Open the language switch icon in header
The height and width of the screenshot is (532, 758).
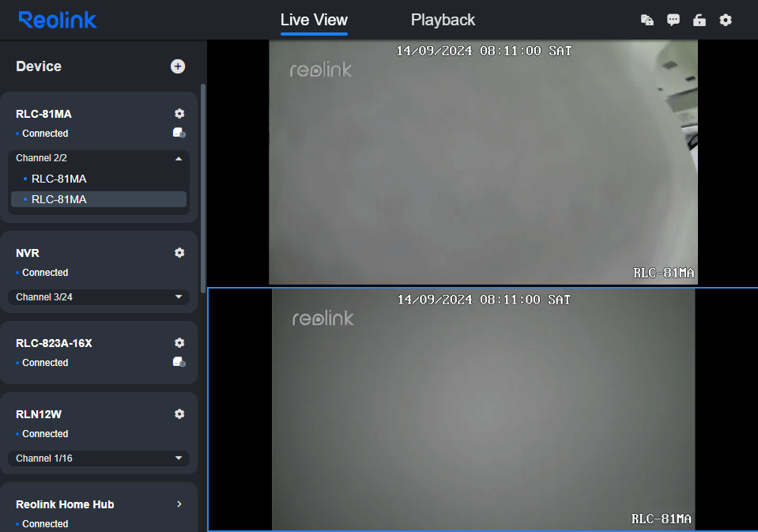[x=647, y=20]
